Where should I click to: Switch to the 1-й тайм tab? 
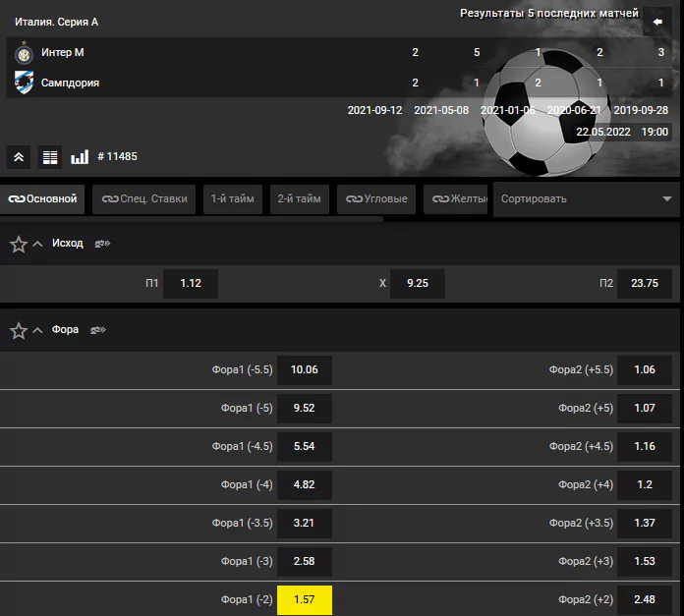[233, 198]
